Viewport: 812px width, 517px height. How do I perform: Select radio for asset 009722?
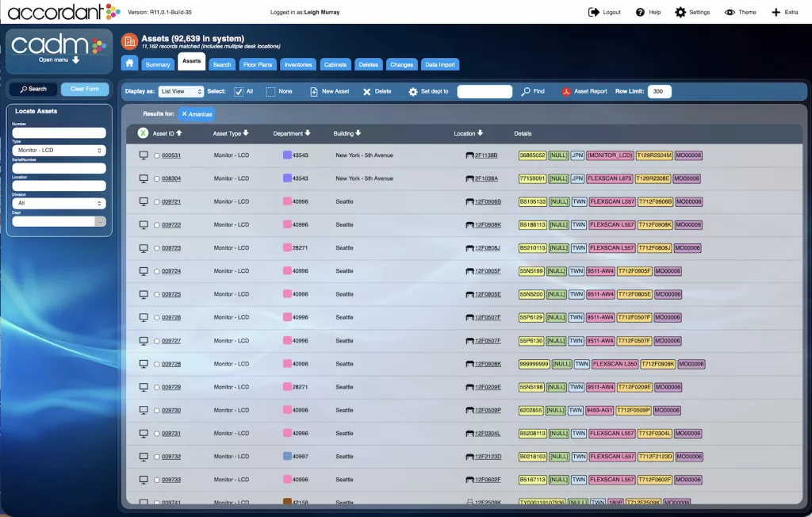click(157, 225)
